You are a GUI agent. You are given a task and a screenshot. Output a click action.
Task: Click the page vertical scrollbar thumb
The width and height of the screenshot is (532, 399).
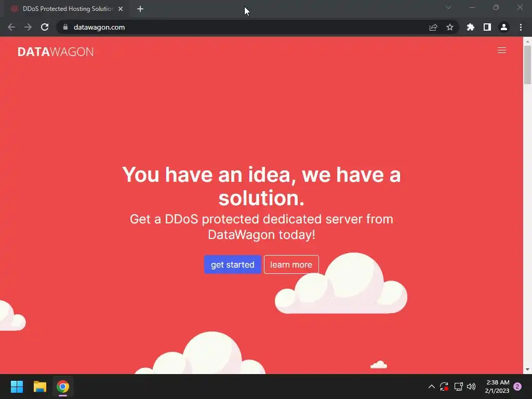tap(527, 64)
